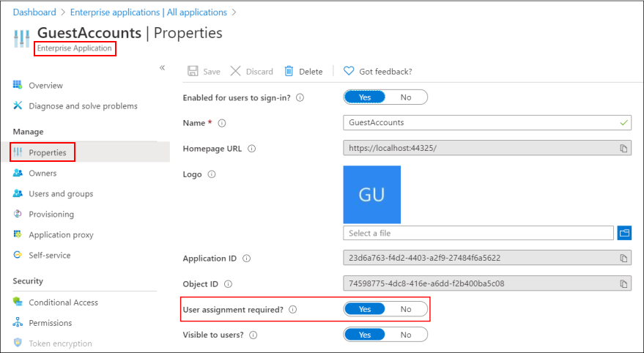
Task: Click the blue GU logo thumbnail
Action: (371, 195)
